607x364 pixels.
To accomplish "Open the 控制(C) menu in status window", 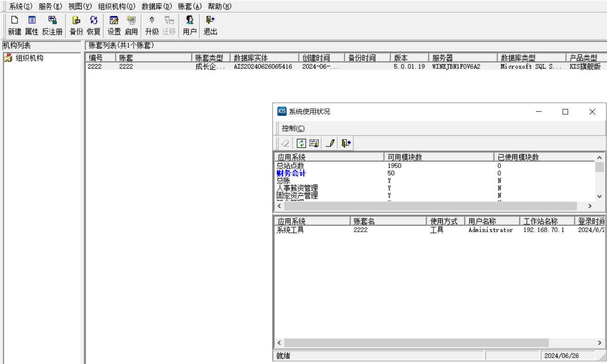I will 293,128.
